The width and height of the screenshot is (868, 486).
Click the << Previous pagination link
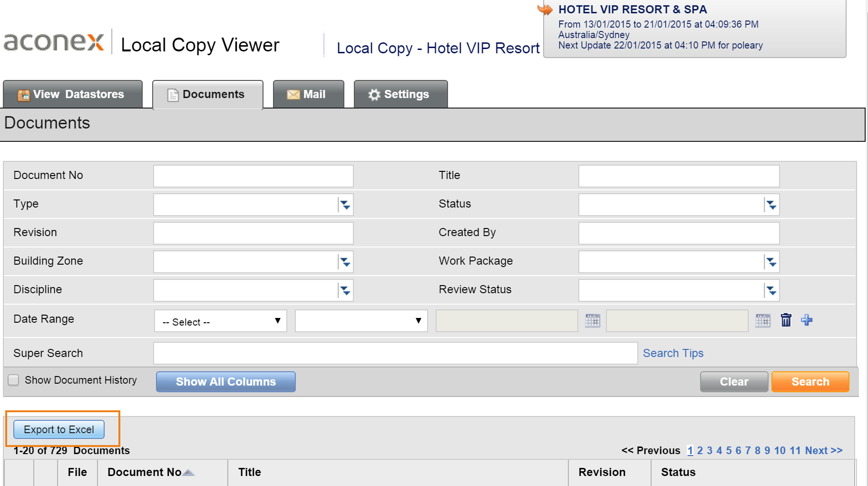[651, 450]
